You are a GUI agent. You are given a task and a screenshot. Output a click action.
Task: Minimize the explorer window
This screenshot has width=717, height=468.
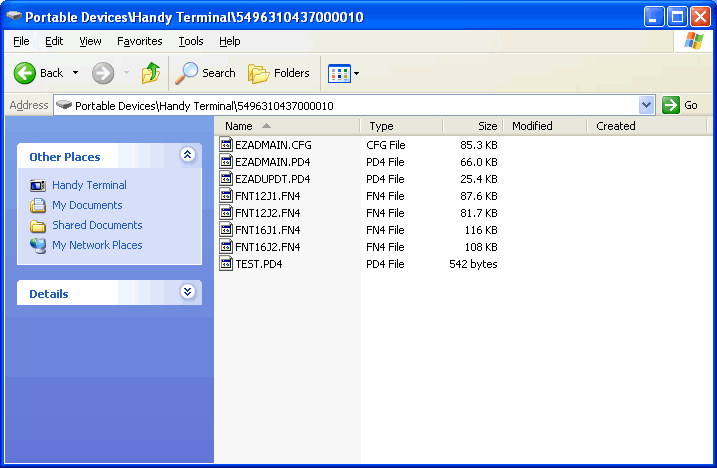coord(654,17)
